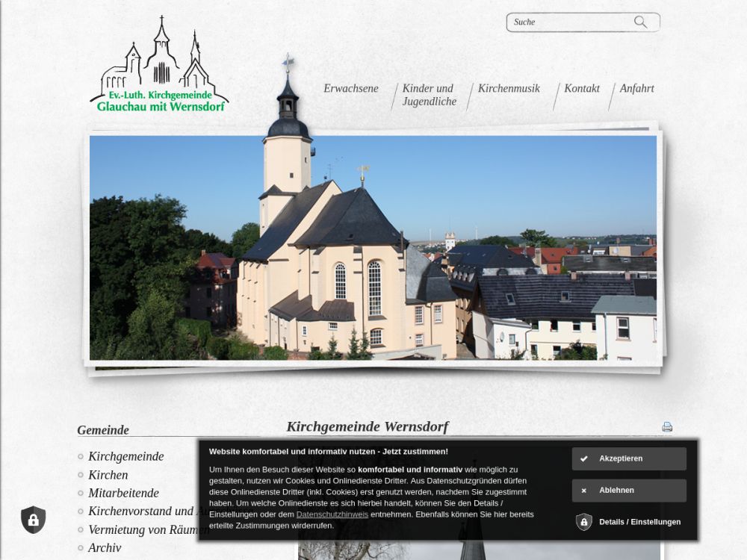Screen dimensions: 747x560
Task: Click the shield icon next to Details / Einstellungen
Action: (x=584, y=522)
